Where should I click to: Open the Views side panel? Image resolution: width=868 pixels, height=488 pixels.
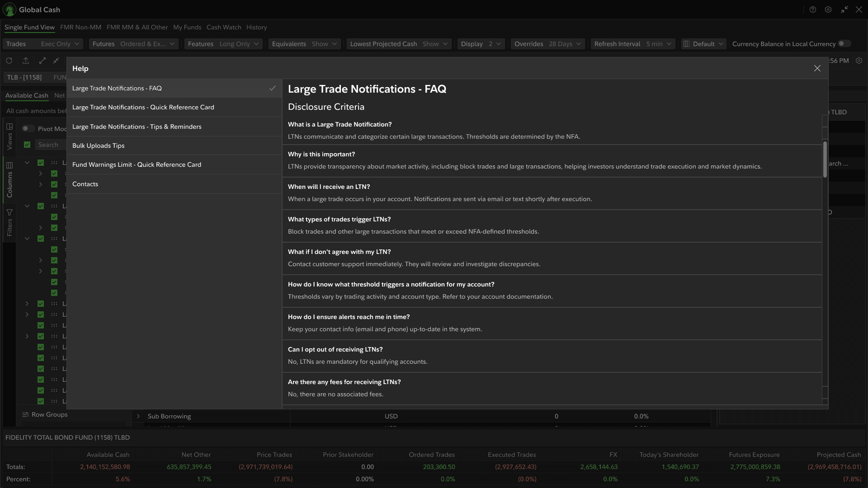coord(9,136)
